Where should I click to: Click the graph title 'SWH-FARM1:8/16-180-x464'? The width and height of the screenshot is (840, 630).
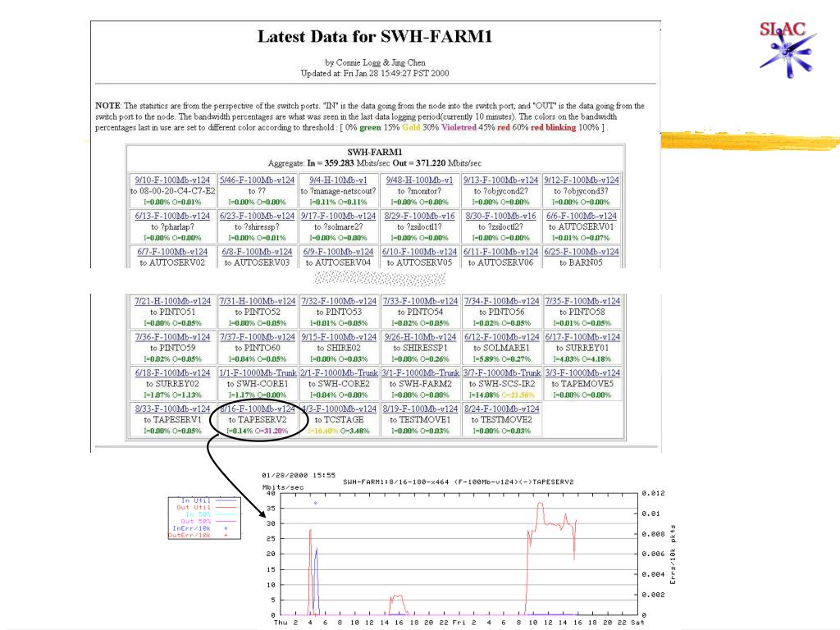[x=458, y=482]
